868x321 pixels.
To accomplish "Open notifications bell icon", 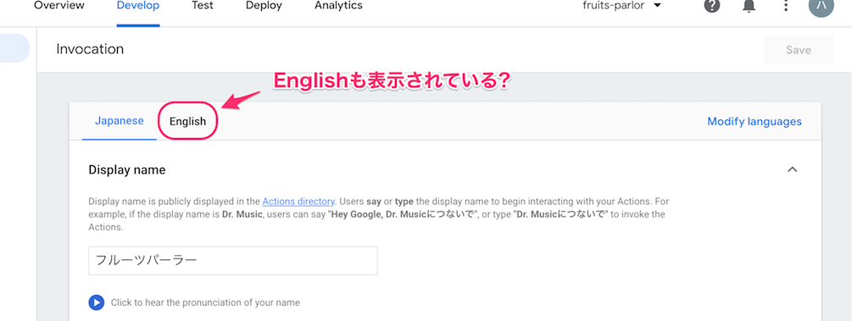I will 749,6.
